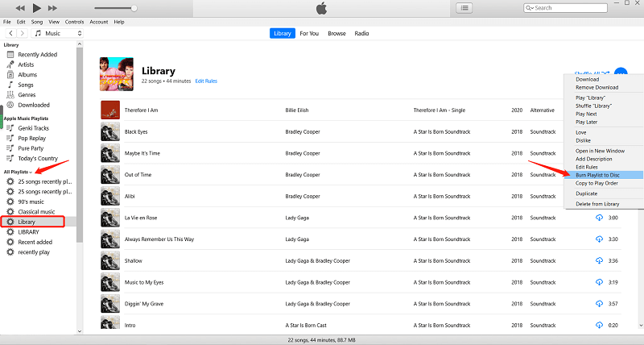Choose Delete from Library
The width and height of the screenshot is (644, 345).
597,204
